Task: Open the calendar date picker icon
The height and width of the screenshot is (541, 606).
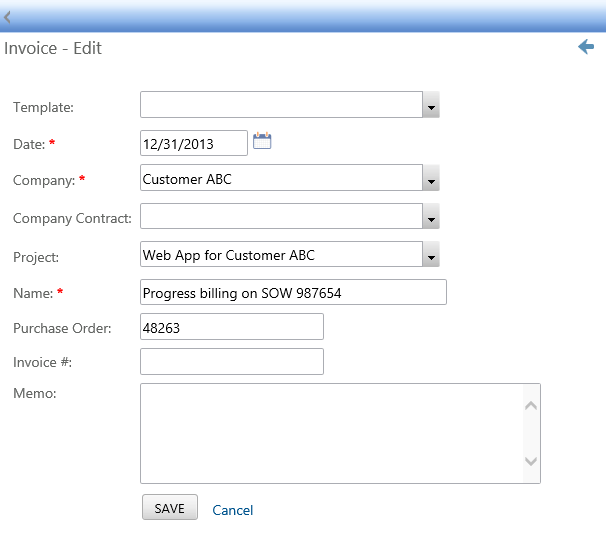Action: pyautogui.click(x=262, y=141)
